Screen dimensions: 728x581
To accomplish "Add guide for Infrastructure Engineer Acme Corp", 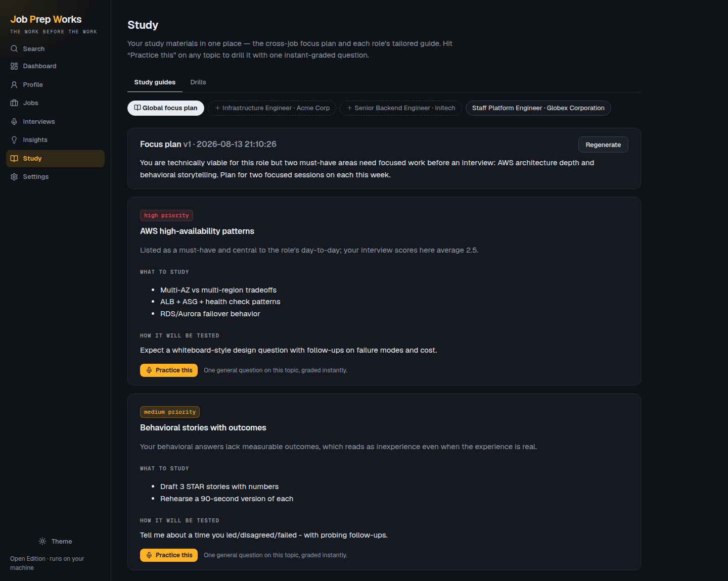I will tap(272, 108).
